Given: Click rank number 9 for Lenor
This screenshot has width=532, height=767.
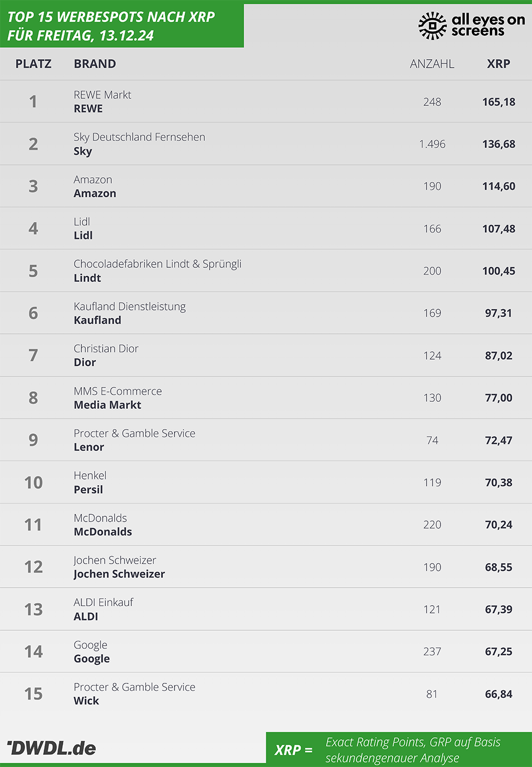Looking at the screenshot, I should coord(33,440).
